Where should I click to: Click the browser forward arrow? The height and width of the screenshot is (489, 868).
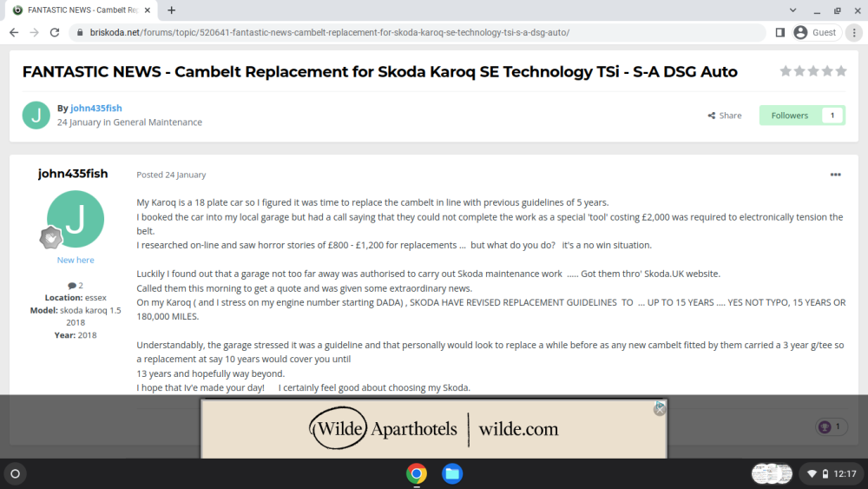(35, 33)
